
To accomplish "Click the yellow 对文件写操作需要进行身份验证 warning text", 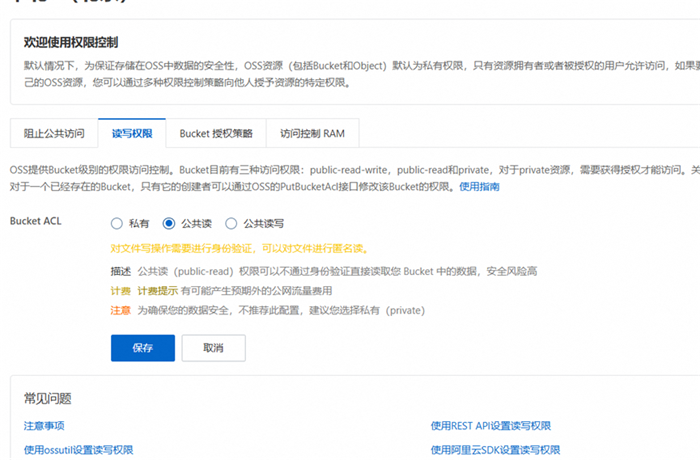I will point(240,249).
